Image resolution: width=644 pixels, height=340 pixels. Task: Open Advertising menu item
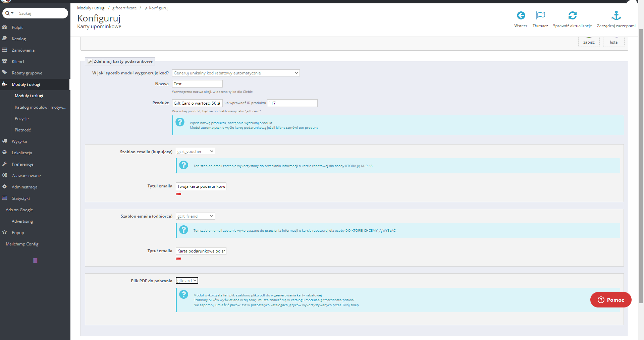tap(22, 221)
